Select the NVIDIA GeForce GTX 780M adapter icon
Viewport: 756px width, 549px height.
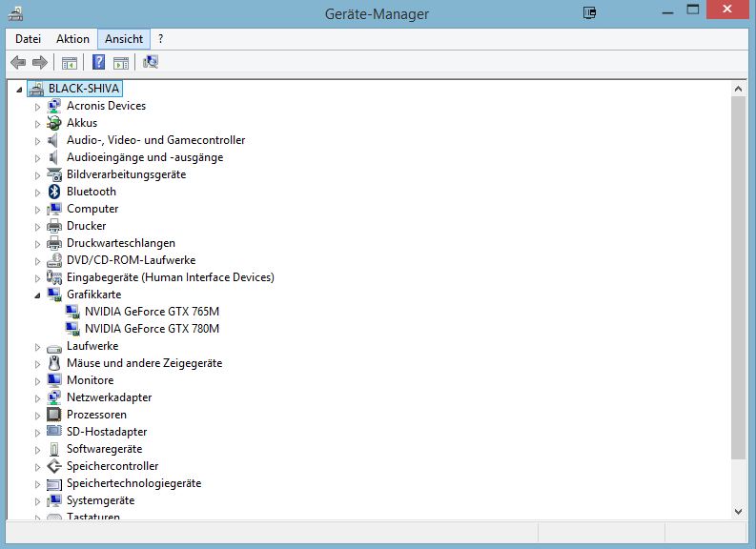tap(72, 329)
